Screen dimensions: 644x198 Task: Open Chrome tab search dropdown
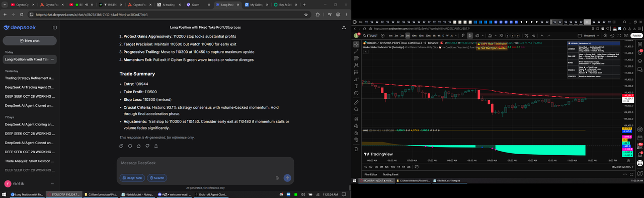pyautogui.click(x=5, y=5)
